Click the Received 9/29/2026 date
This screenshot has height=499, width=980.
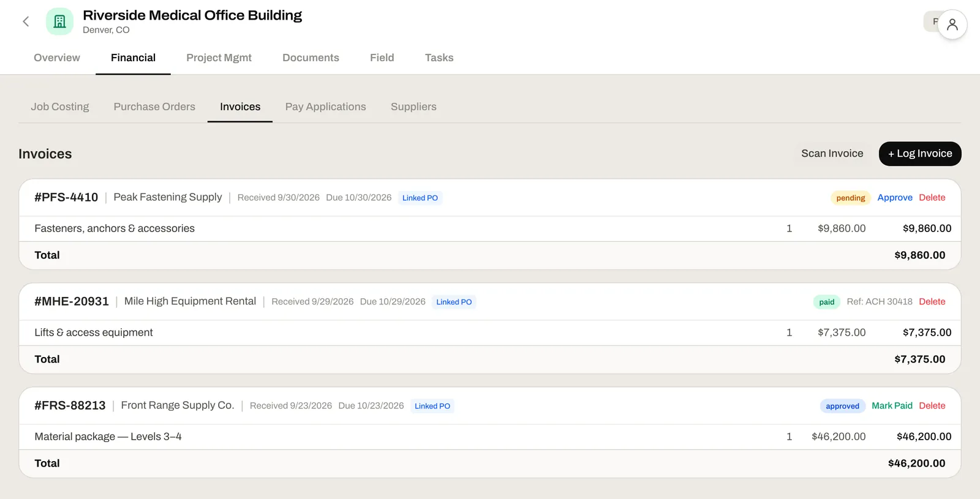click(312, 302)
